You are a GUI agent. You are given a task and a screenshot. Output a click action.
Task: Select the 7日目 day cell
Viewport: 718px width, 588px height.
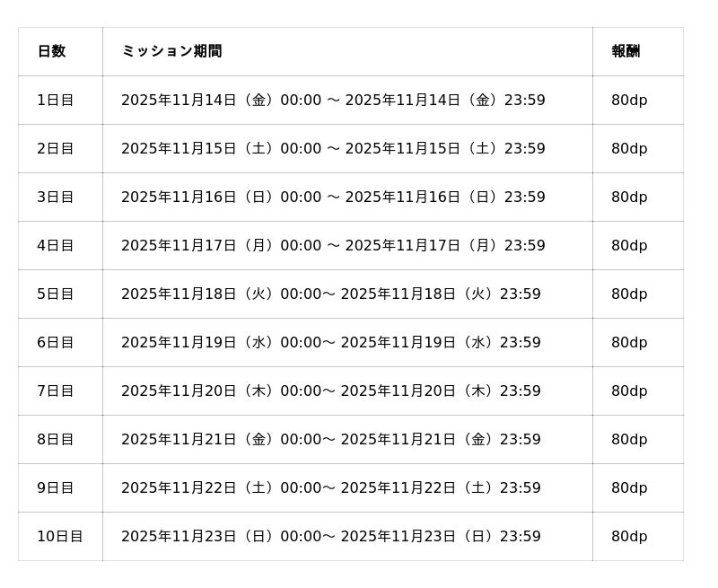click(x=56, y=391)
